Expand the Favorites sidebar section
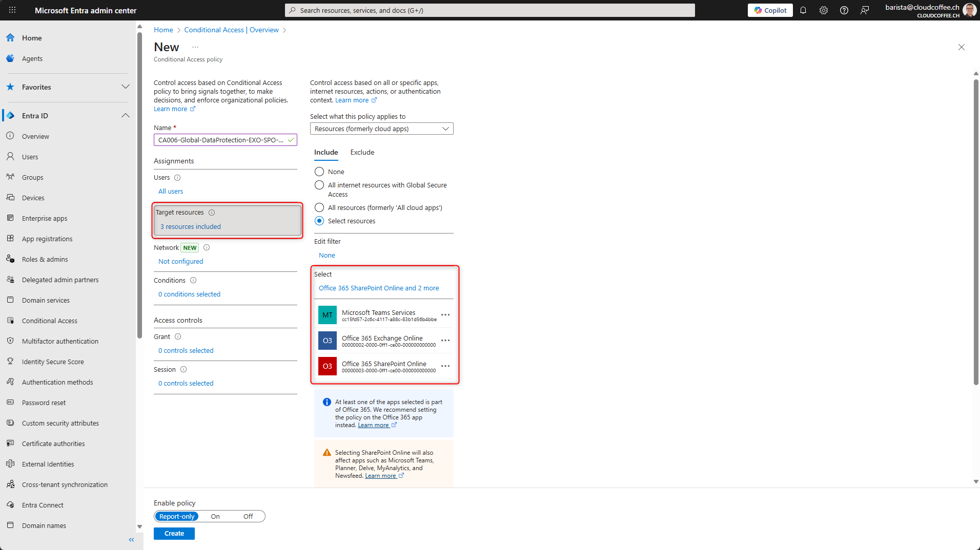Image resolution: width=980 pixels, height=550 pixels. click(126, 87)
